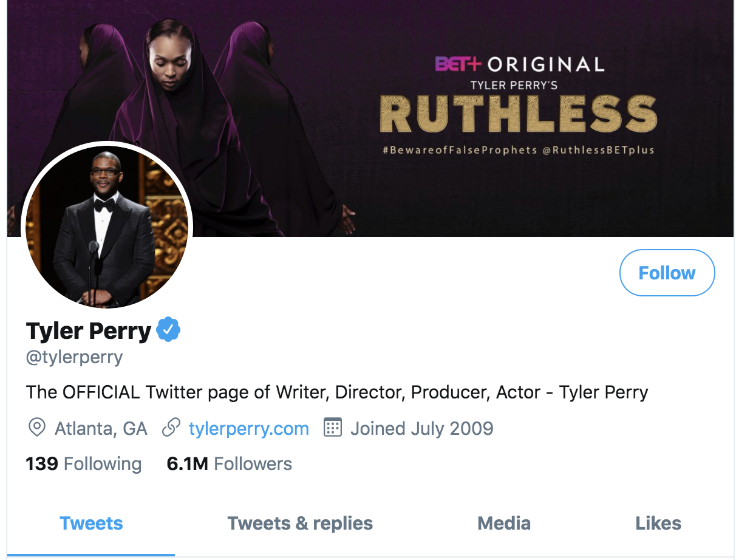Image resolution: width=736 pixels, height=560 pixels.
Task: Click the chain link icon
Action: click(171, 428)
